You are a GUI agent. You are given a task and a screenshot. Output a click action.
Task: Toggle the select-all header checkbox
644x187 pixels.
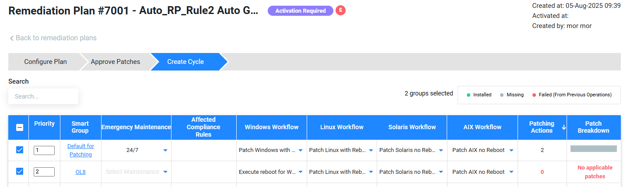[x=20, y=127]
